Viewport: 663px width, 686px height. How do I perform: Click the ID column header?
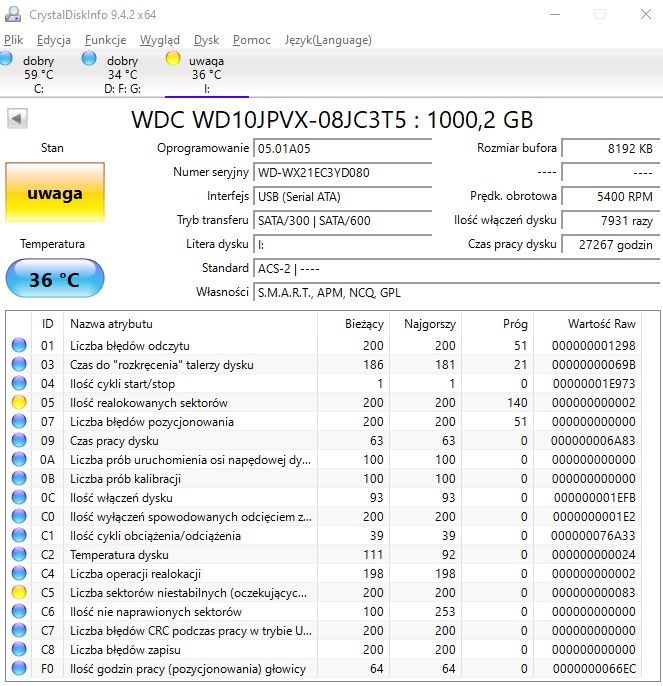(47, 324)
